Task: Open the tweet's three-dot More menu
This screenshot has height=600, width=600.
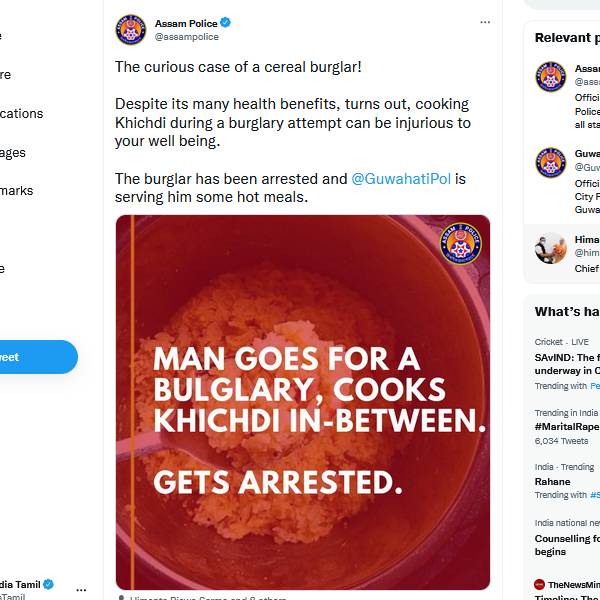Action: pos(485,22)
